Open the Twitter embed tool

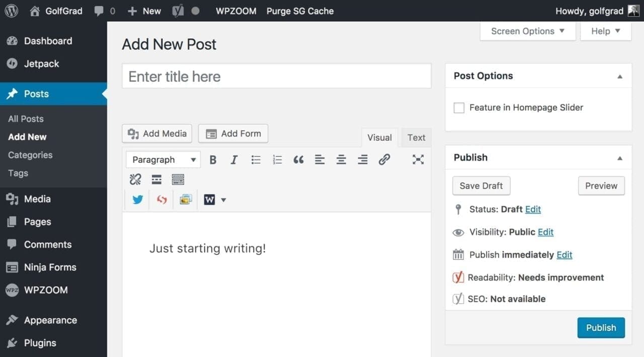tap(137, 199)
